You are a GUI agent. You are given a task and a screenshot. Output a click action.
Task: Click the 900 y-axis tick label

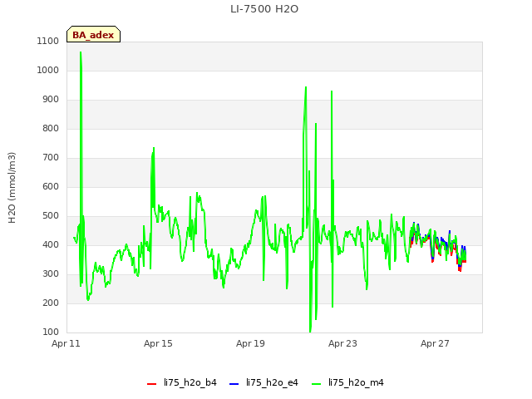pos(51,100)
